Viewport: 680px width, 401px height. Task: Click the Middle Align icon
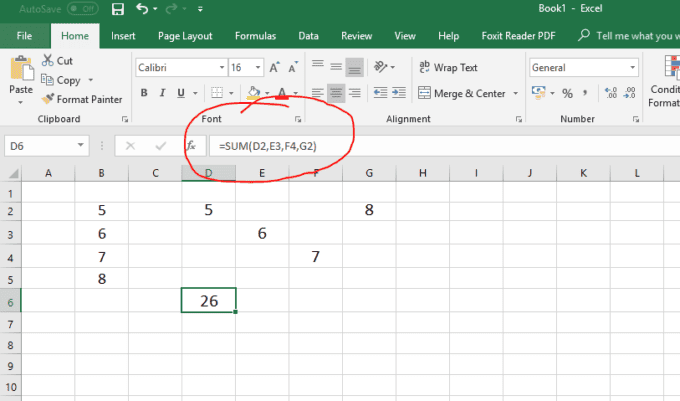tap(336, 67)
